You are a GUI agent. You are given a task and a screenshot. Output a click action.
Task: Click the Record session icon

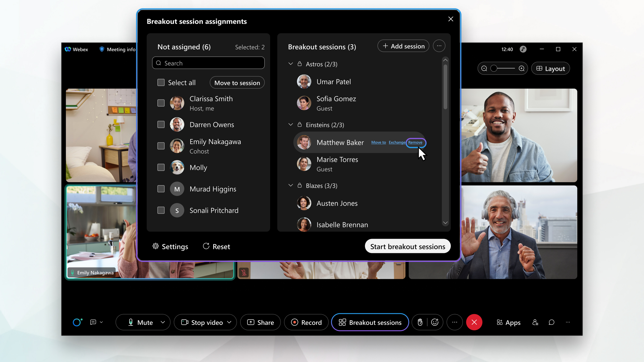click(x=294, y=322)
